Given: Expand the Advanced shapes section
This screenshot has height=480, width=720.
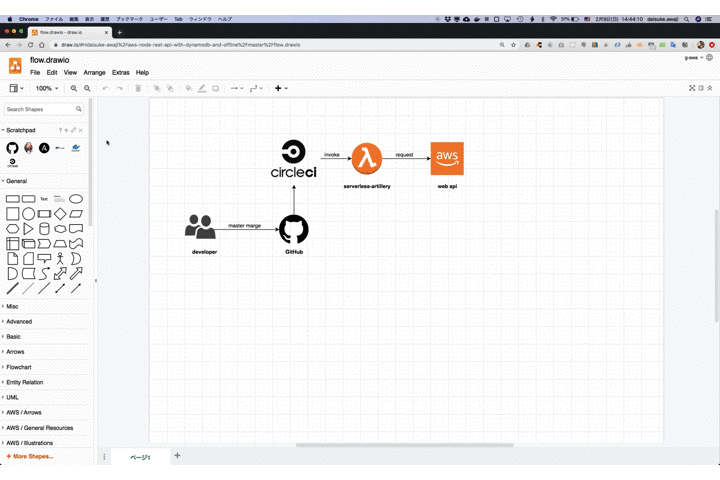Looking at the screenshot, I should 17,322.
